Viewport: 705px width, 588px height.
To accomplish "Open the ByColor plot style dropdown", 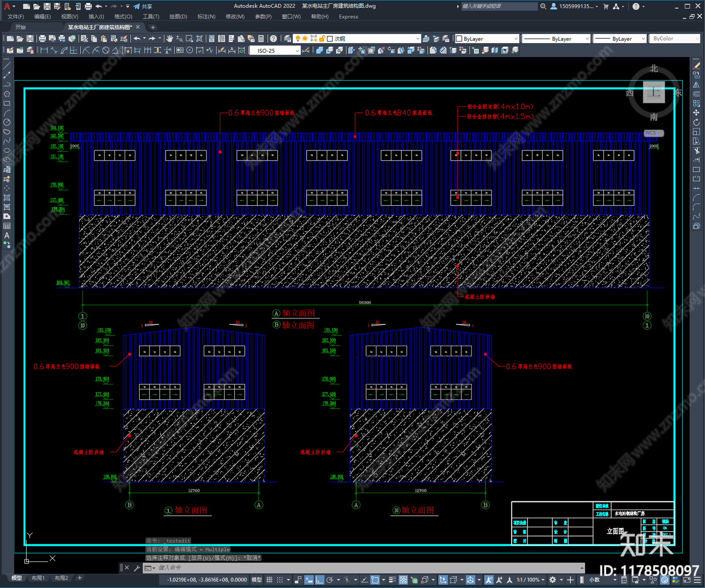I will click(x=675, y=39).
